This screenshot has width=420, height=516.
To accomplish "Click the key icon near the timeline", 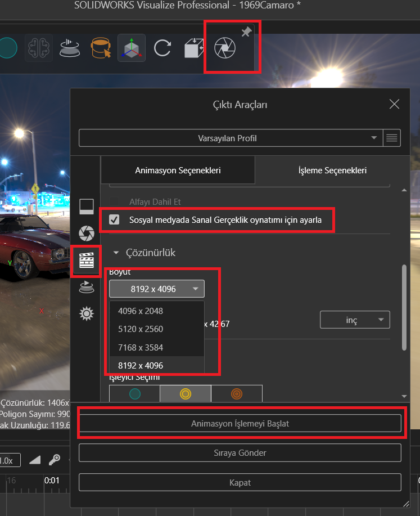I will click(x=55, y=460).
